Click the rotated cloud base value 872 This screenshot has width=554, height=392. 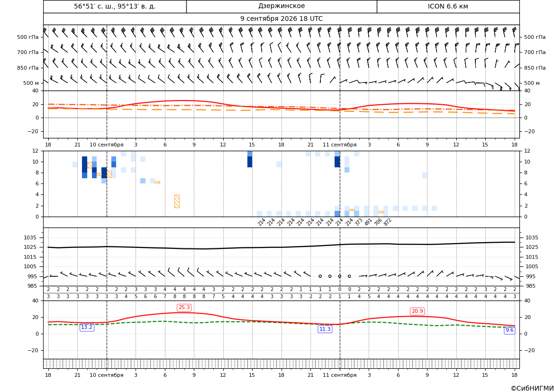click(388, 222)
